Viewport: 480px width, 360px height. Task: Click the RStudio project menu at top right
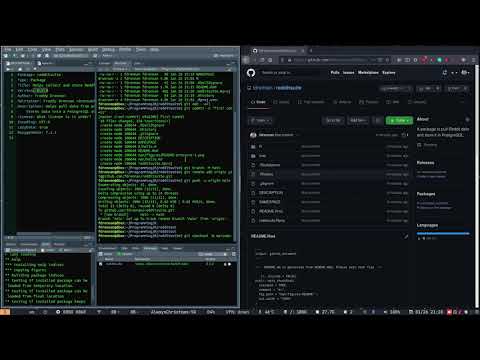[x=224, y=56]
